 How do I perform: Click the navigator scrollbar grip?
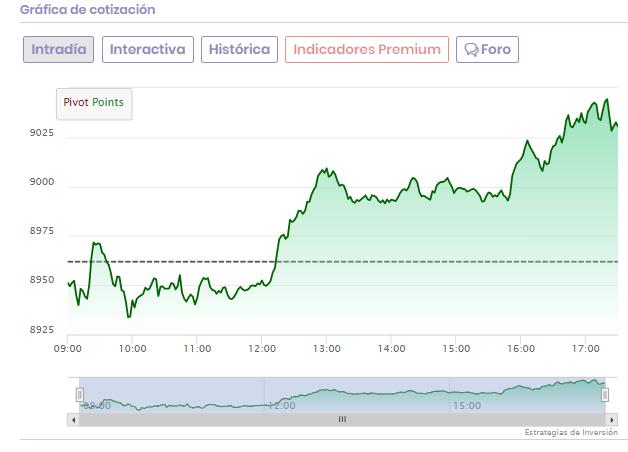[x=342, y=420]
